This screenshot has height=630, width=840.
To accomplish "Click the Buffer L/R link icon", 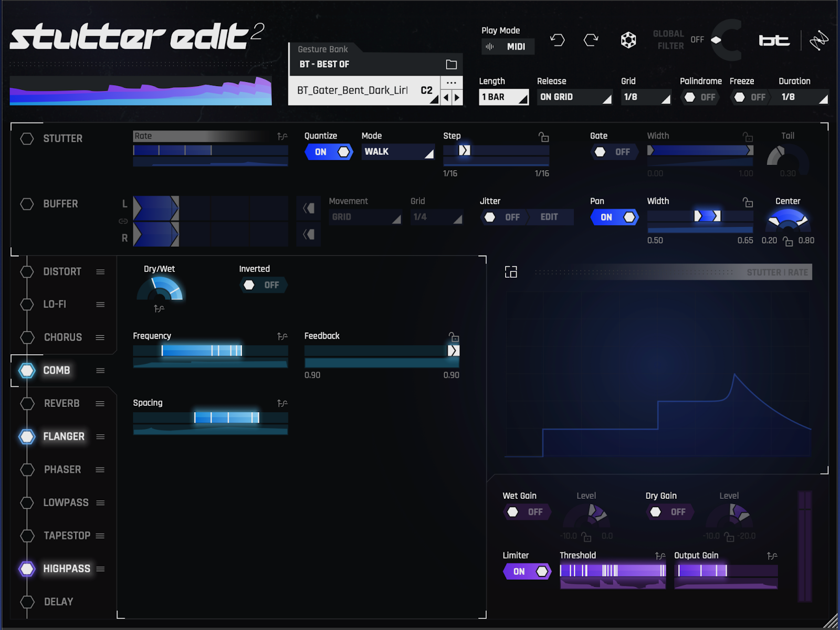I will point(123,221).
